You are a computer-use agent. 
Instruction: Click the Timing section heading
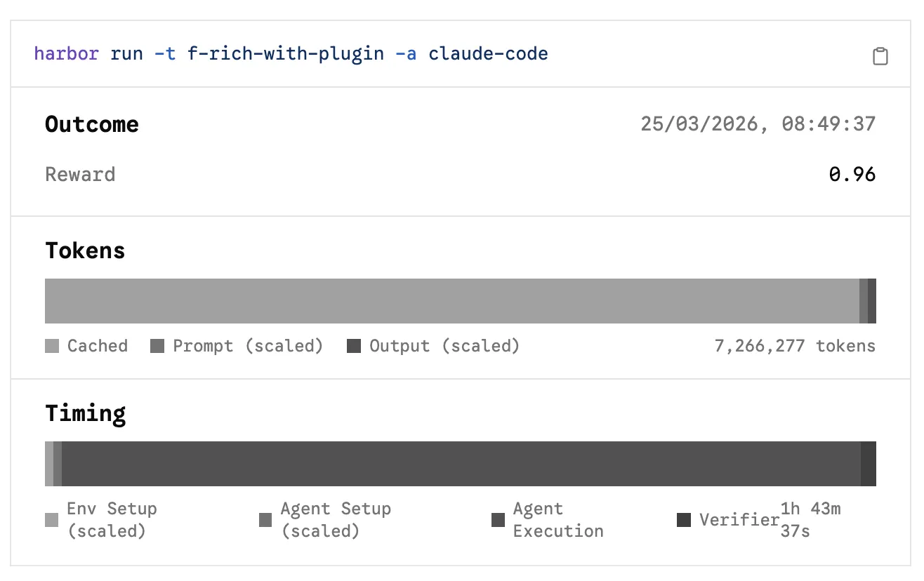point(86,413)
